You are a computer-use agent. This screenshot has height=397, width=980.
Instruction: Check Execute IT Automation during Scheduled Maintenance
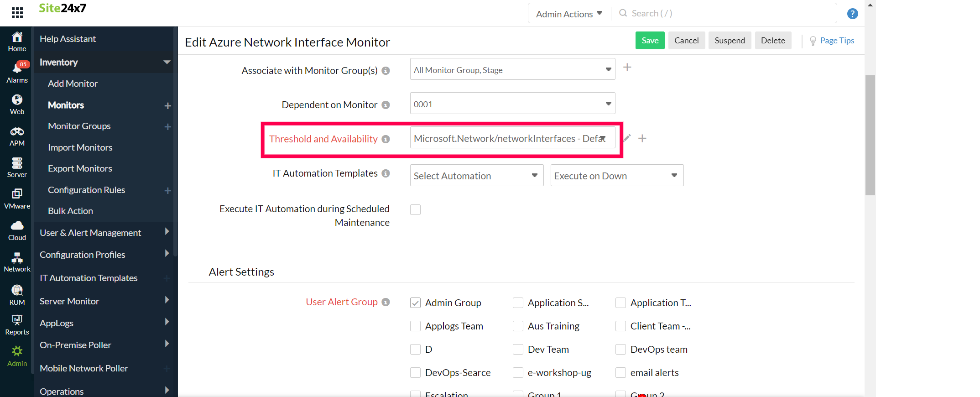tap(415, 209)
